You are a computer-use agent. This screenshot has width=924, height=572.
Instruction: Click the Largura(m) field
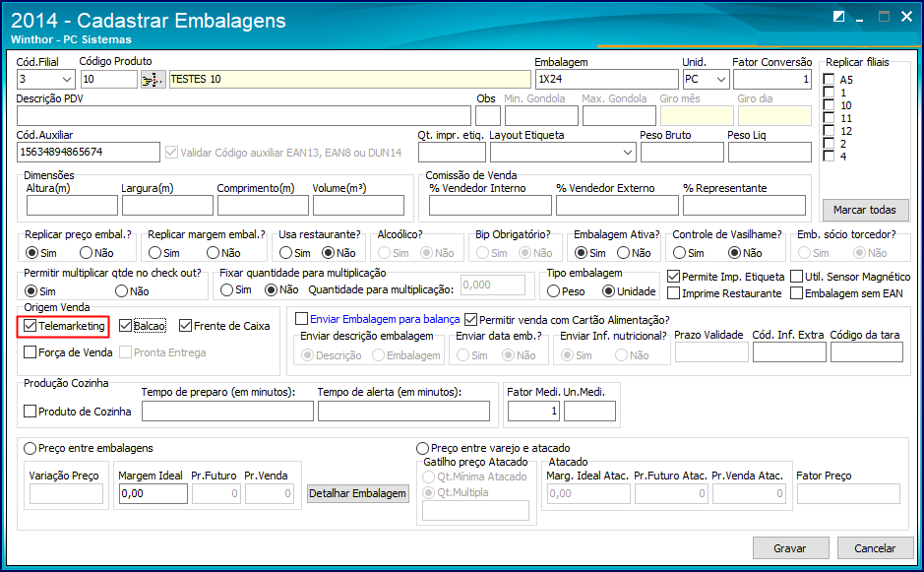tap(167, 205)
